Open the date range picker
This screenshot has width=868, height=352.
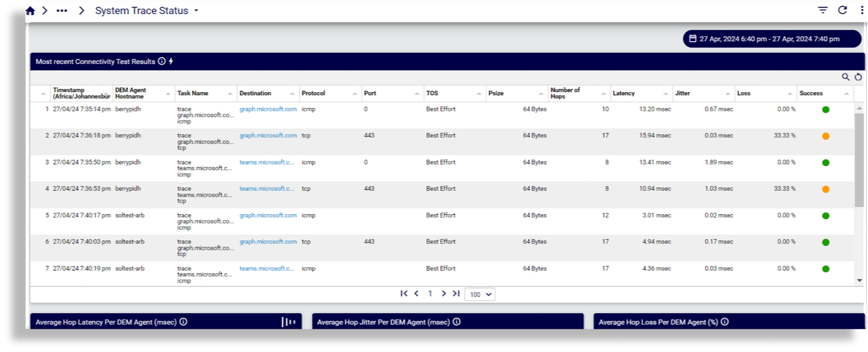772,39
